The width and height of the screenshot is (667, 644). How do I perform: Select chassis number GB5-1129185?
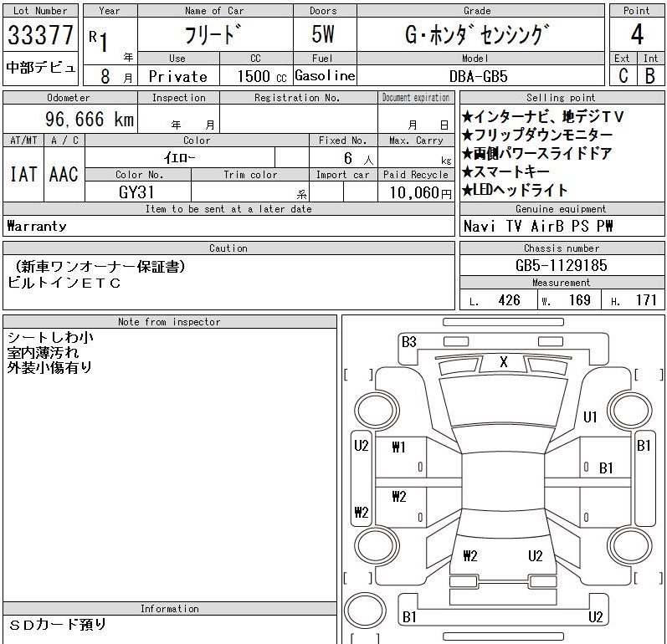pos(561,265)
